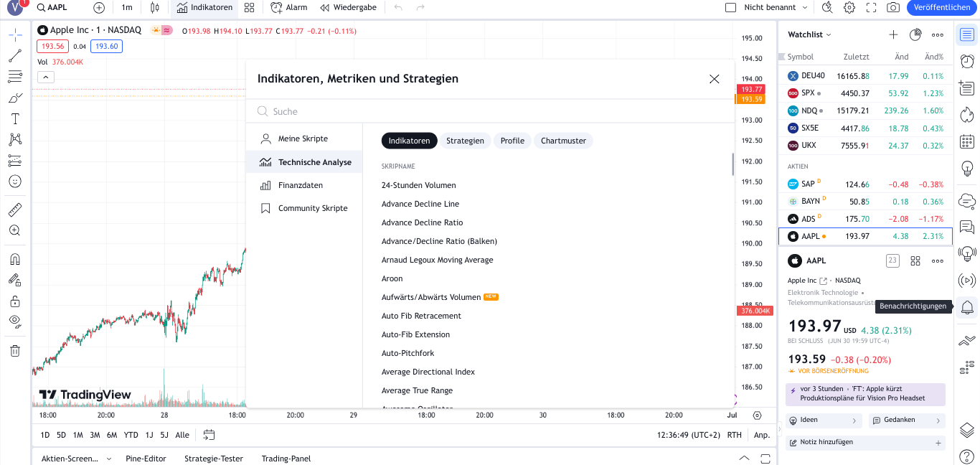Open the Fibonacci retracement tool group

(15, 77)
